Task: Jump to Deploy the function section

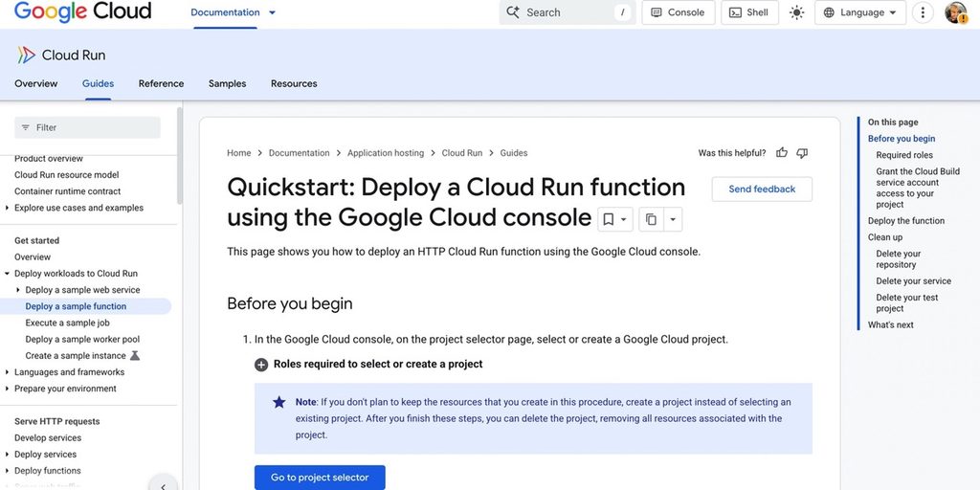Action: click(906, 221)
